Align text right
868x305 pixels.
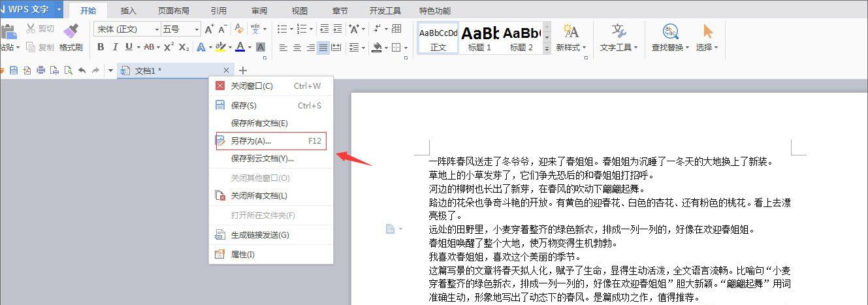[x=310, y=47]
